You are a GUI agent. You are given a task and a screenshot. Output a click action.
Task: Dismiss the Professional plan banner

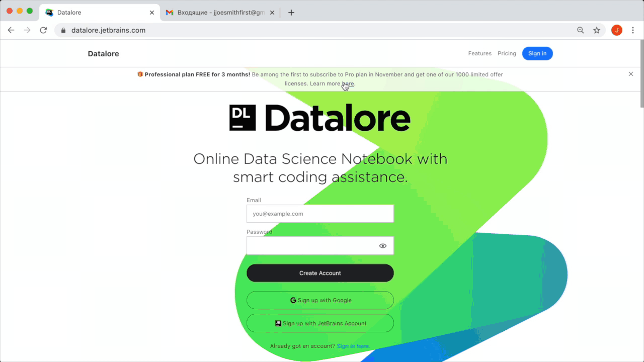coord(631,74)
